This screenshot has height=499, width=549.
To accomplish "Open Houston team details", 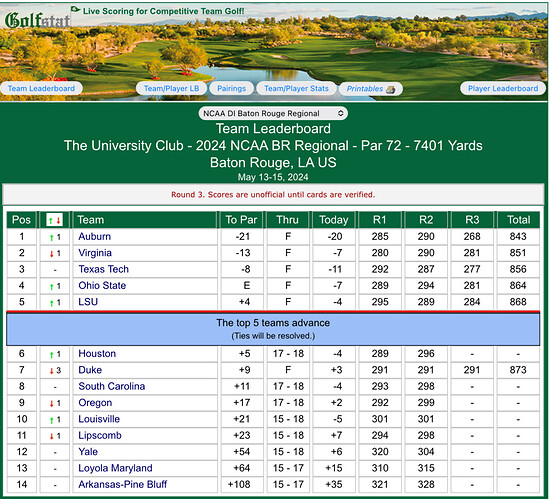I will tap(97, 354).
